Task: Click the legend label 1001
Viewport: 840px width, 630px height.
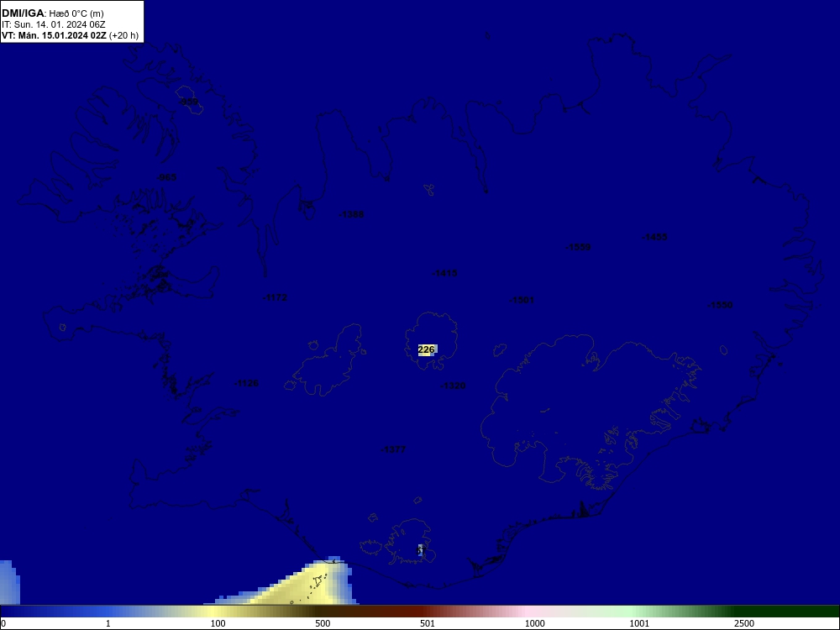Action: click(639, 623)
